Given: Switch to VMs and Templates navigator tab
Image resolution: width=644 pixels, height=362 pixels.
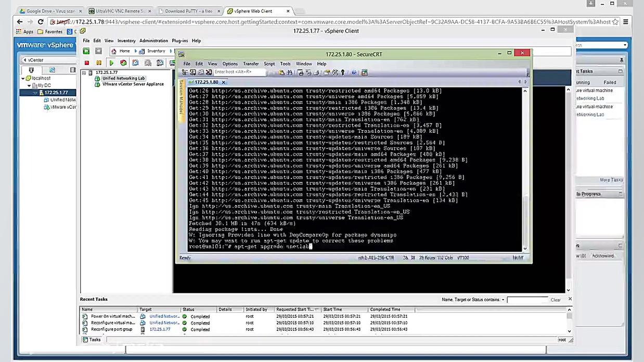Looking at the screenshot, I should [52, 70].
